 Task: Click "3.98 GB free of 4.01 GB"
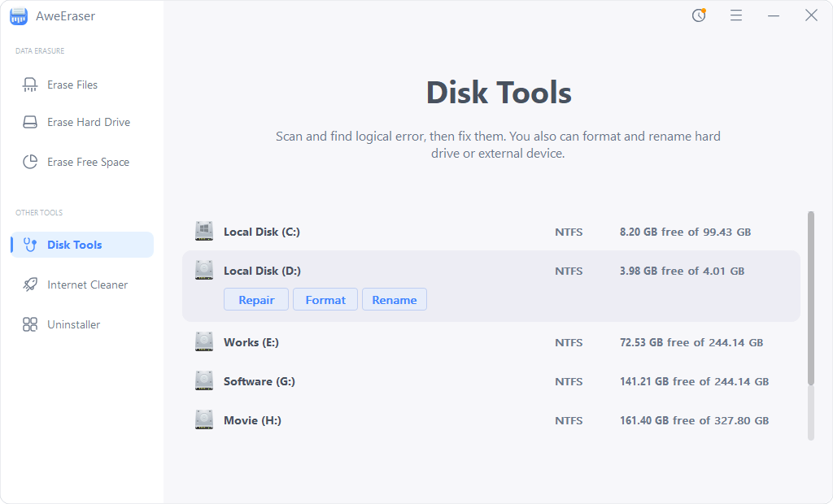tap(683, 271)
